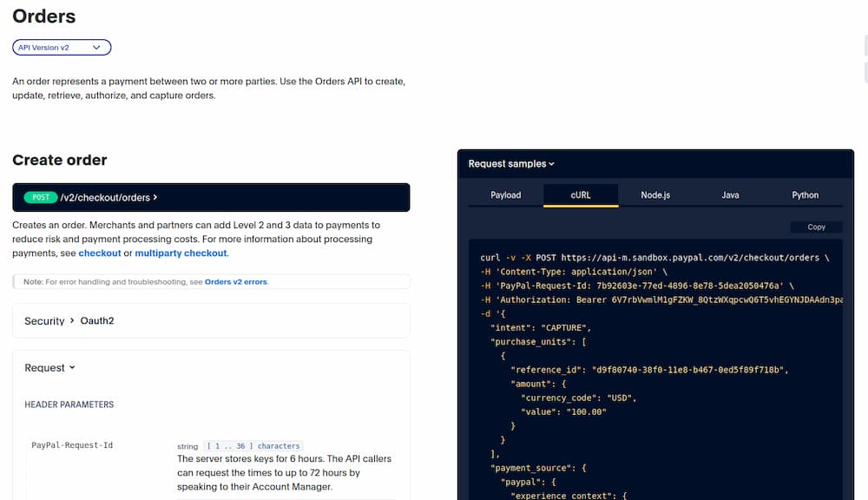
Task: Show the Python request sample
Action: (x=805, y=195)
